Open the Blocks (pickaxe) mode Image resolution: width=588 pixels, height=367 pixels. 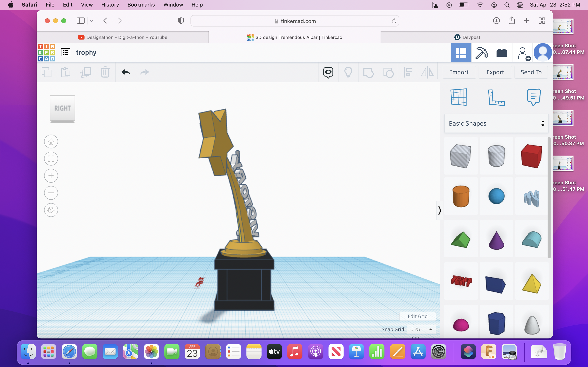[x=481, y=53]
